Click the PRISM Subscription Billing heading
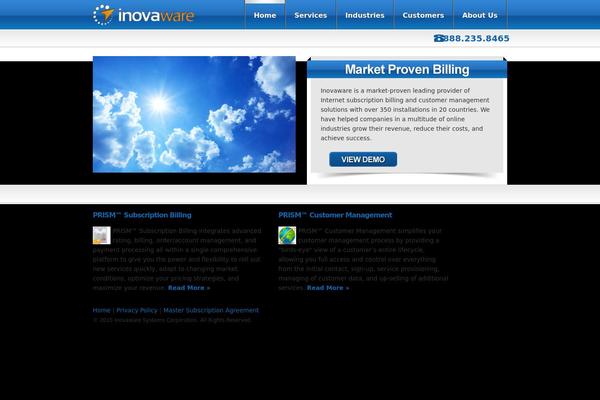This screenshot has height=400, width=600. pos(142,215)
